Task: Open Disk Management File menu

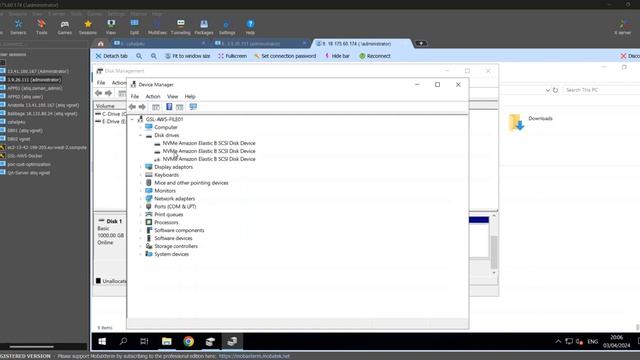Action: pos(101,82)
